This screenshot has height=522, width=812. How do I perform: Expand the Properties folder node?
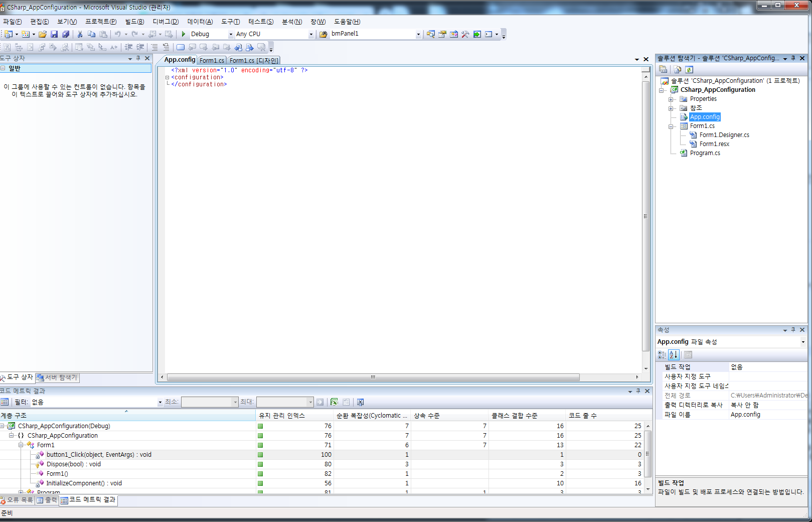coord(671,99)
